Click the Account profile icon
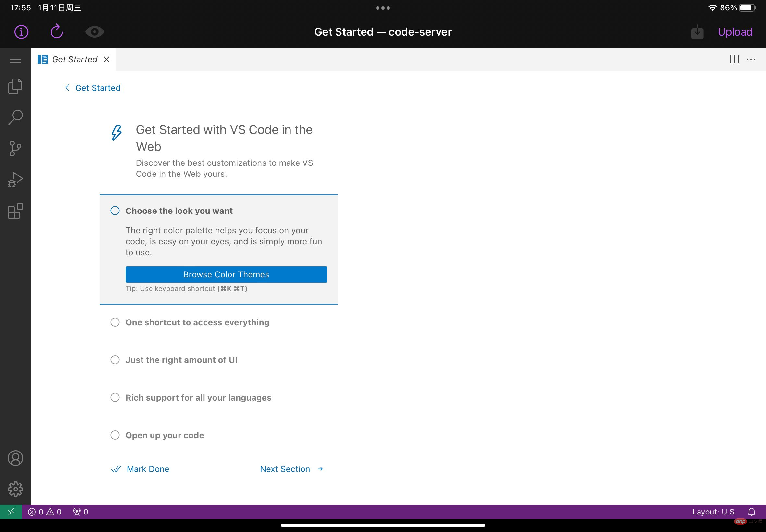 [x=15, y=458]
